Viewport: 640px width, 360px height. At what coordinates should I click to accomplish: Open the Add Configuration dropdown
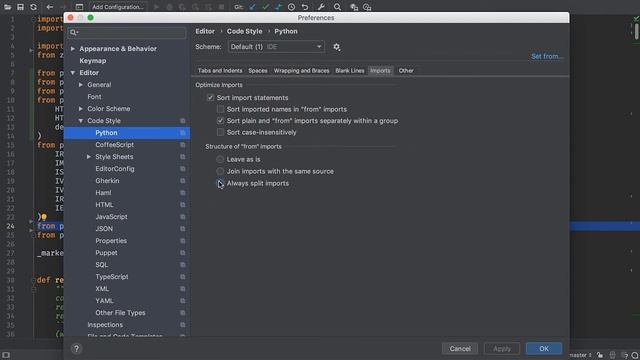point(118,7)
